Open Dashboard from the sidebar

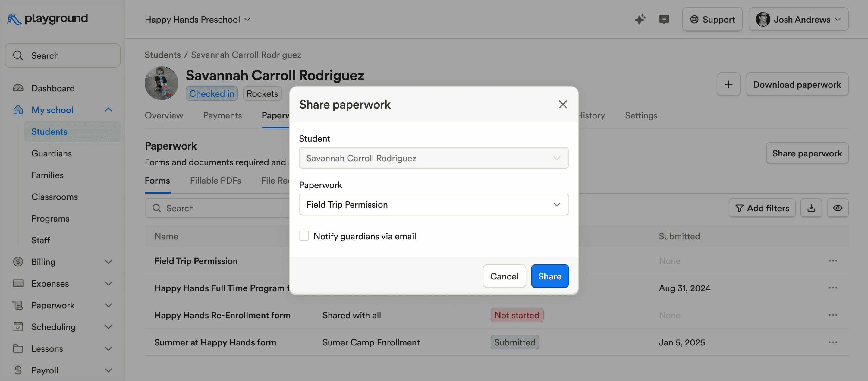click(53, 88)
